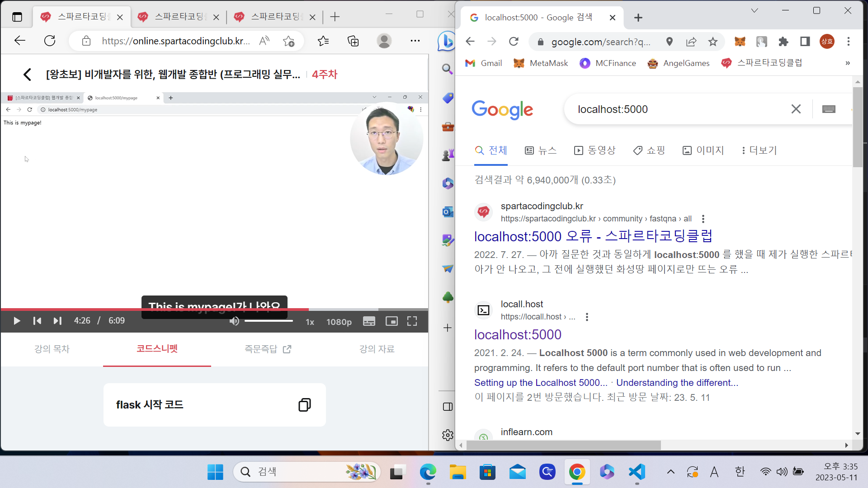868x488 pixels.
Task: Open Google on-screen keyboard icon
Action: click(829, 109)
